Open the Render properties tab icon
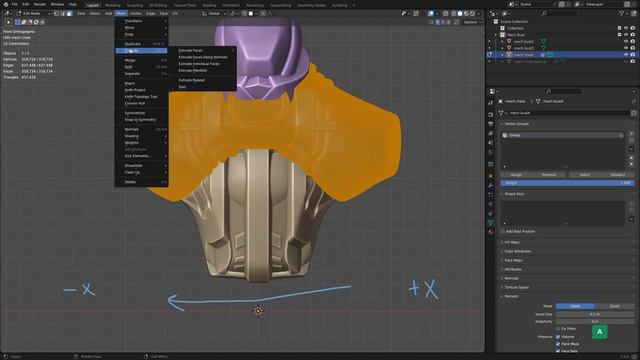 pos(491,115)
